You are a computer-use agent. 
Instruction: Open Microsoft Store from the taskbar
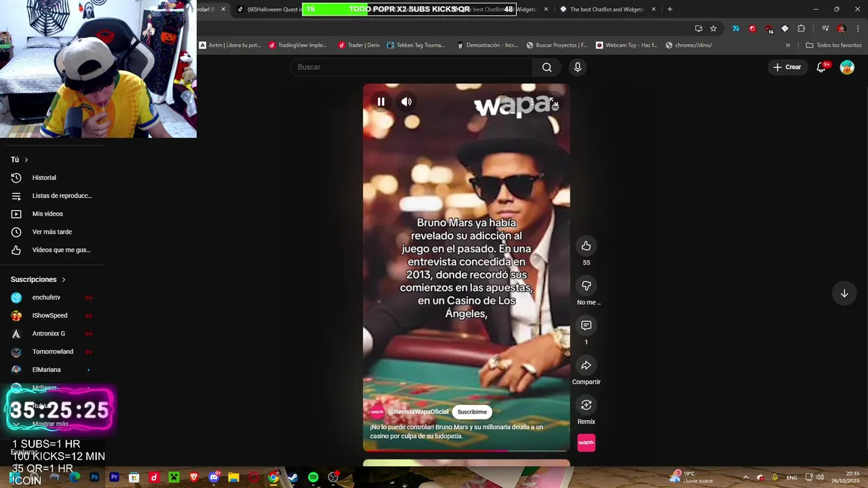(x=134, y=477)
